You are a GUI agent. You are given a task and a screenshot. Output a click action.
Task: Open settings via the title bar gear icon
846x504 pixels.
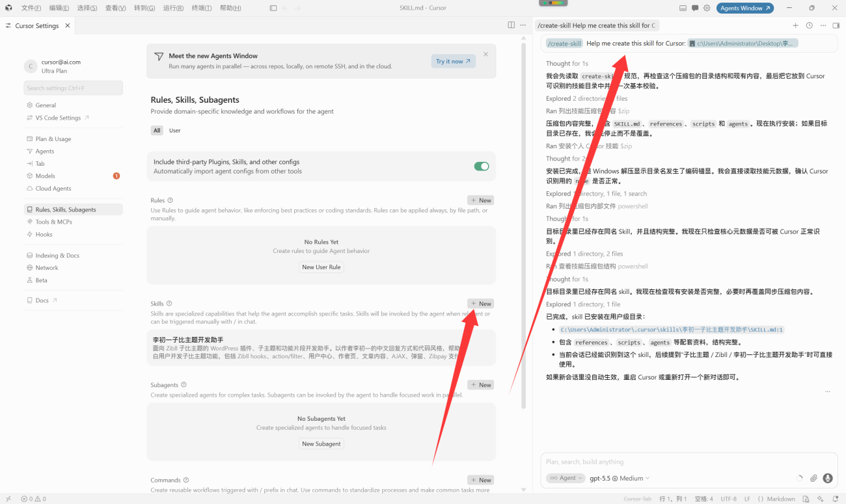[707, 8]
